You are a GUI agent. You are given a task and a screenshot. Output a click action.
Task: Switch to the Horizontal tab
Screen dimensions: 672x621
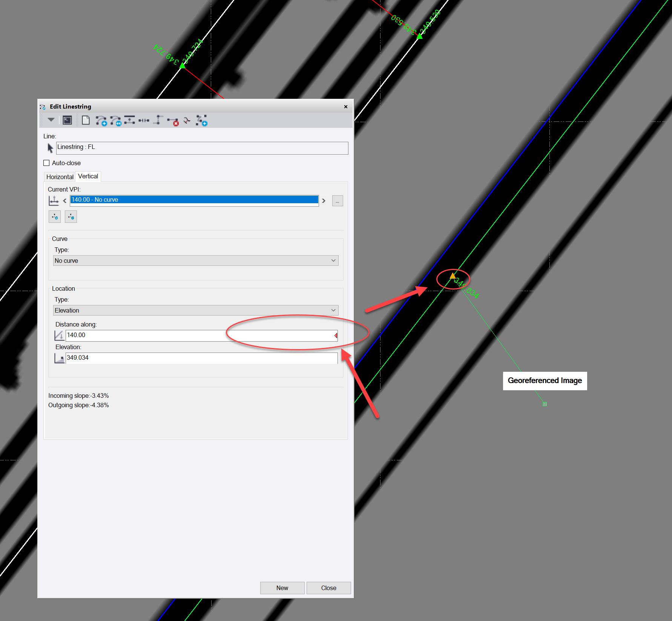click(x=60, y=177)
